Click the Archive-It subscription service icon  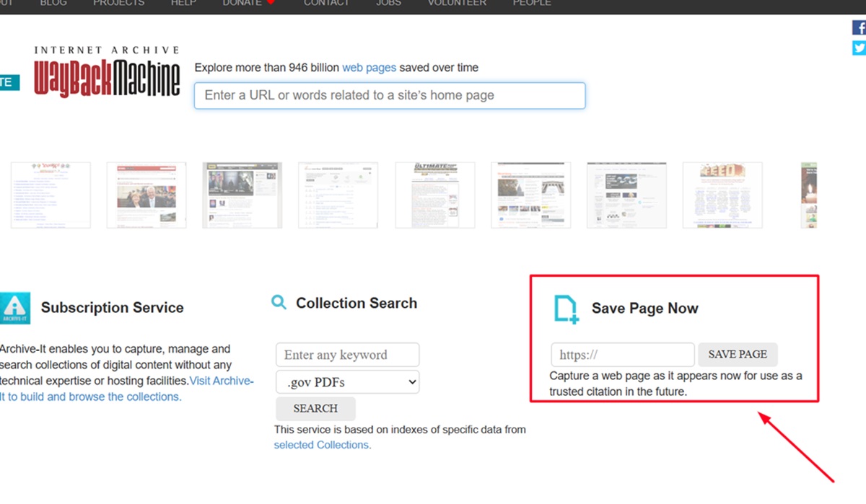coord(15,308)
